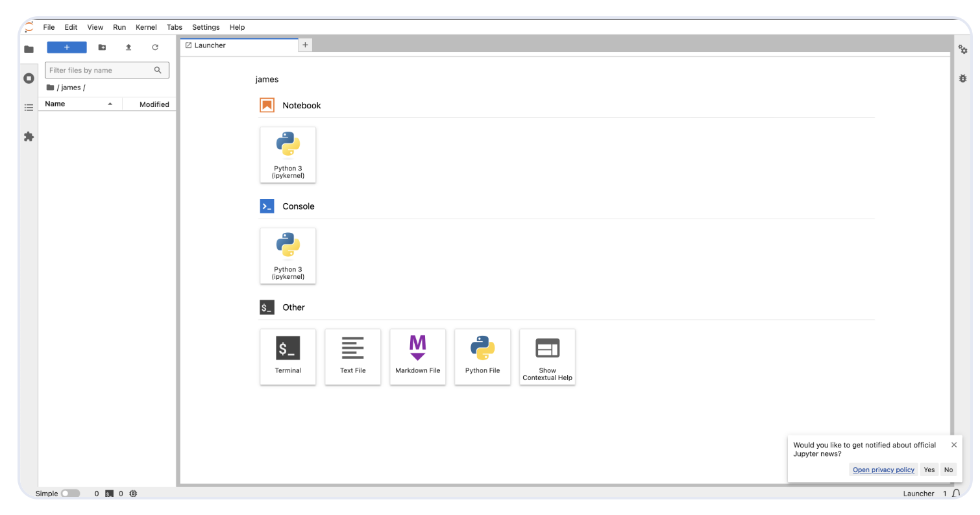The image size is (980, 515).
Task: Click the terminal count icon in status bar
Action: pyautogui.click(x=110, y=494)
